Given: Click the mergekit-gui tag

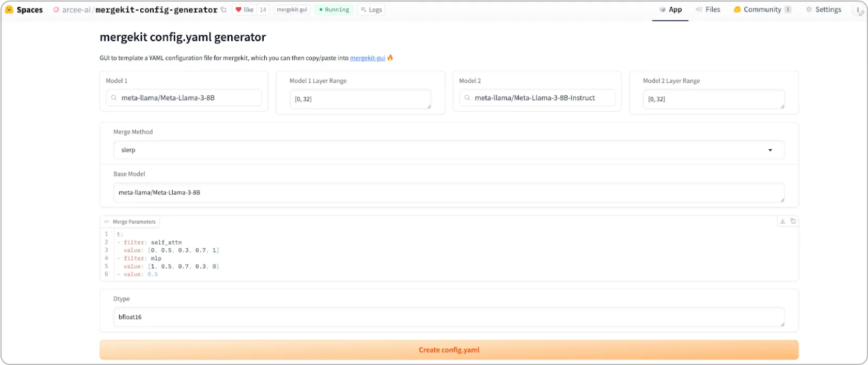Looking at the screenshot, I should tap(292, 9).
